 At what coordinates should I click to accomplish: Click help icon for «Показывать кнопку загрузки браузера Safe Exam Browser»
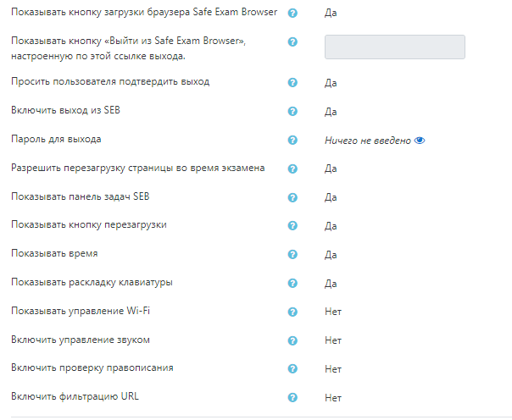pos(292,14)
